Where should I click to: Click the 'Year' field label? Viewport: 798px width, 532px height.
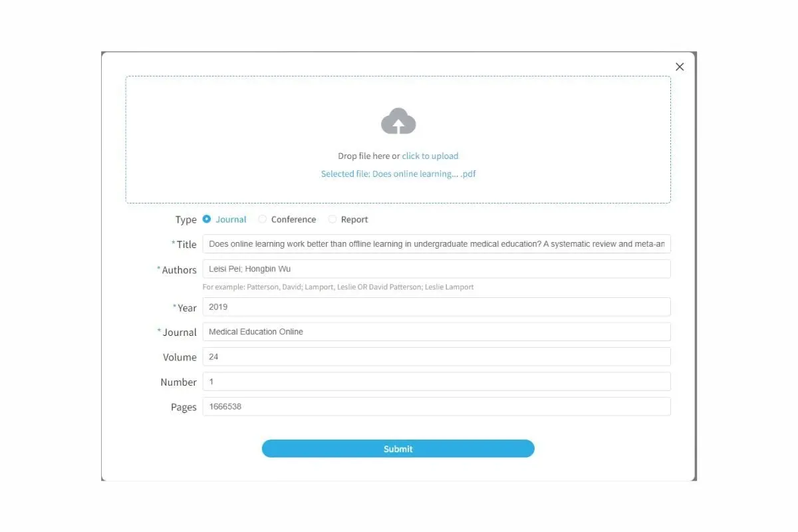(187, 308)
